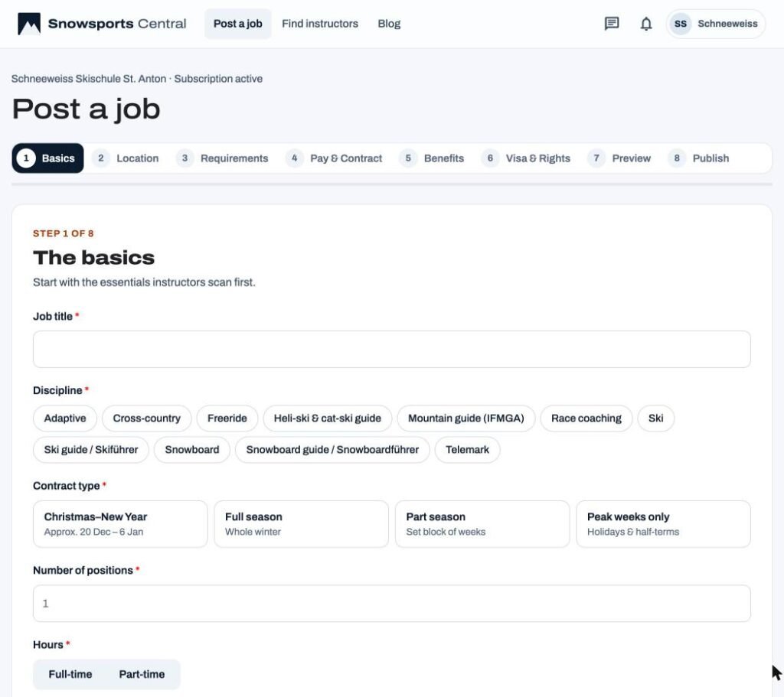
Task: Jump to step 3 Requirements
Action: coord(222,158)
